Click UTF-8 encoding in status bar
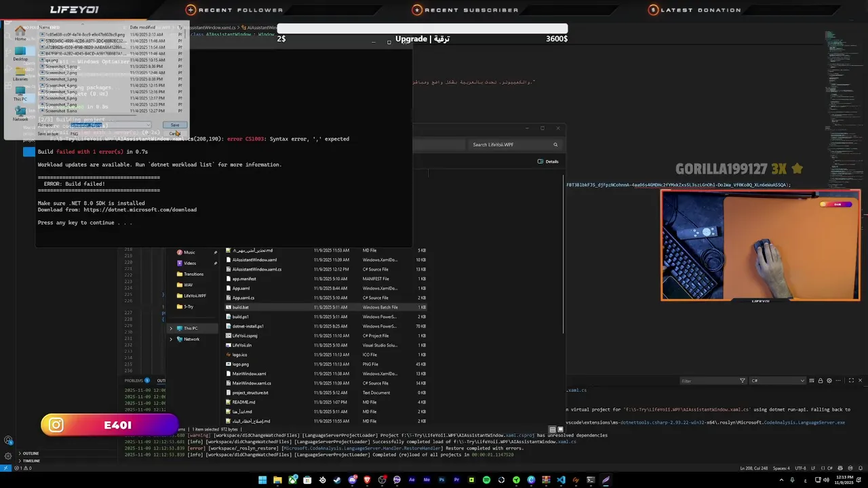The width and height of the screenshot is (868, 488). click(x=800, y=468)
